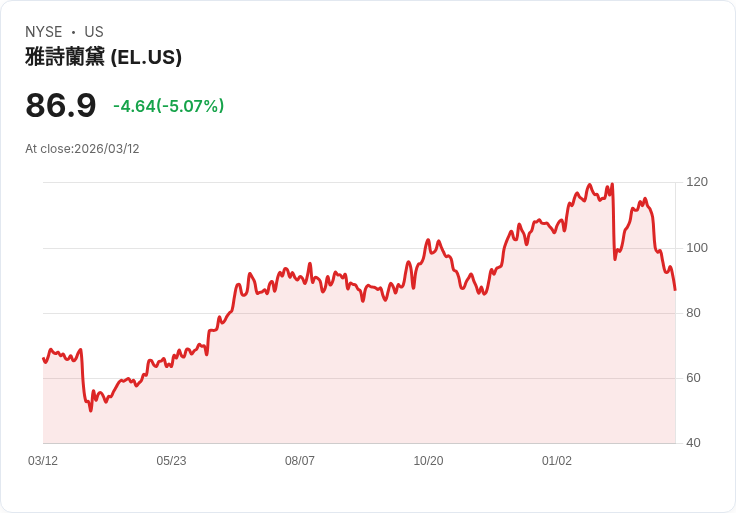Click the At close 2026/03/12 text

(82, 149)
